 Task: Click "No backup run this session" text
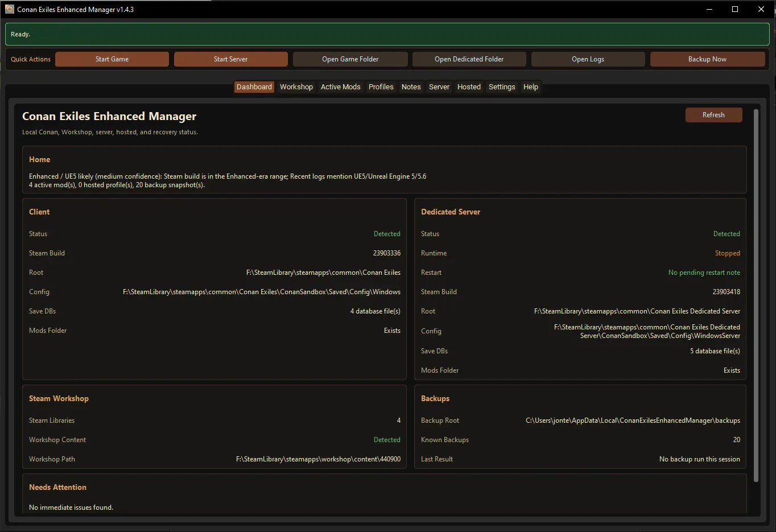(x=700, y=459)
